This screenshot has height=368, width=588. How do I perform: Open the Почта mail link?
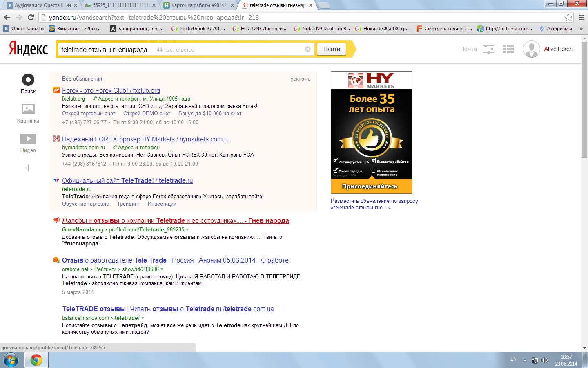[x=468, y=49]
